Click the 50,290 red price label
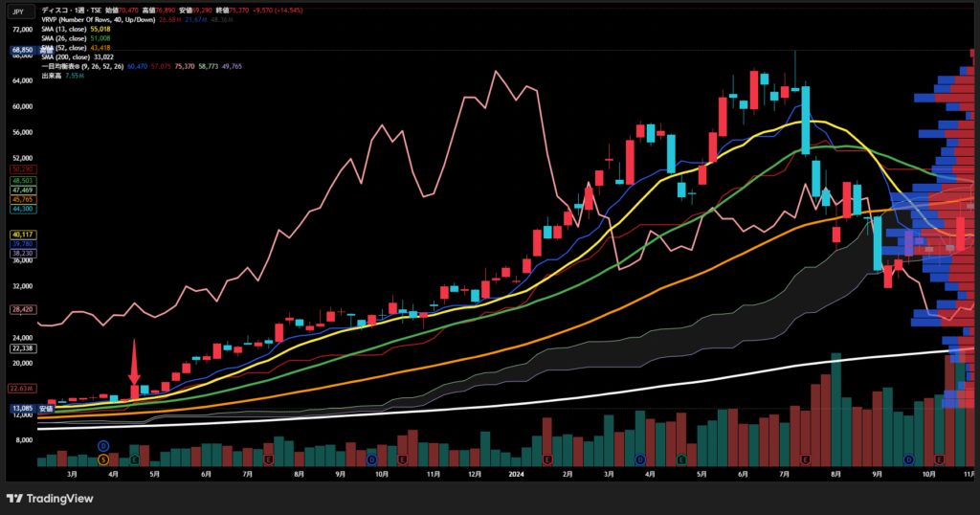 (21, 169)
